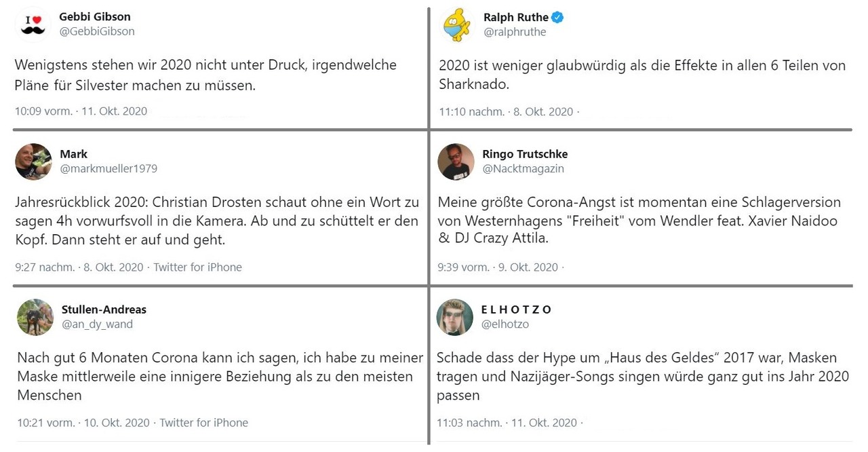This screenshot has height=452, width=868.
Task: Click the timestamp 10:09 vorm. 11. Okt. 2020
Action: (81, 111)
